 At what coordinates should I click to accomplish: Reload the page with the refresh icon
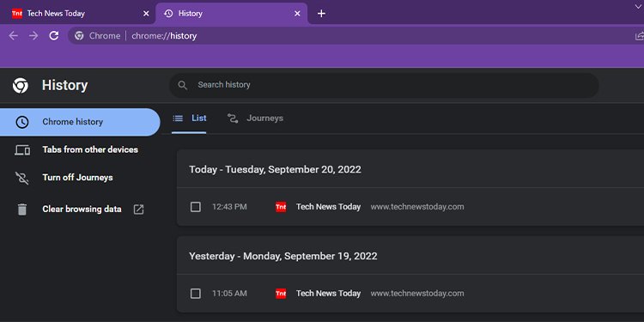(x=54, y=36)
